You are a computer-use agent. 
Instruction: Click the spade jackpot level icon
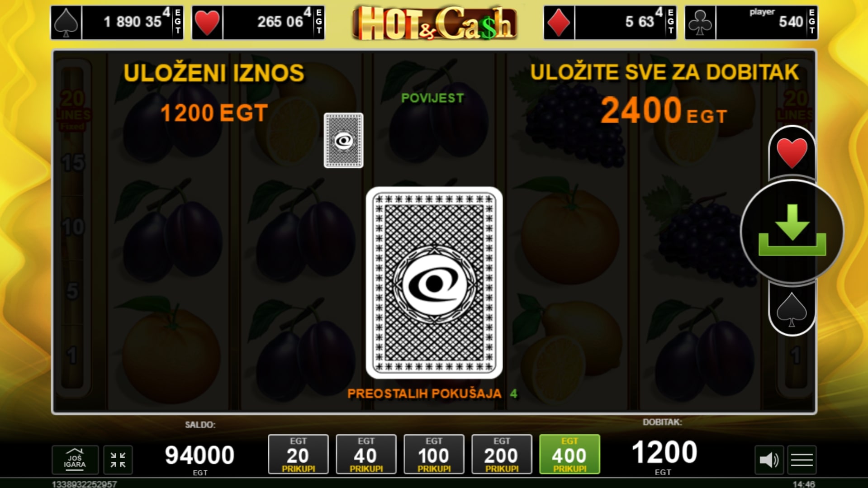coord(66,23)
